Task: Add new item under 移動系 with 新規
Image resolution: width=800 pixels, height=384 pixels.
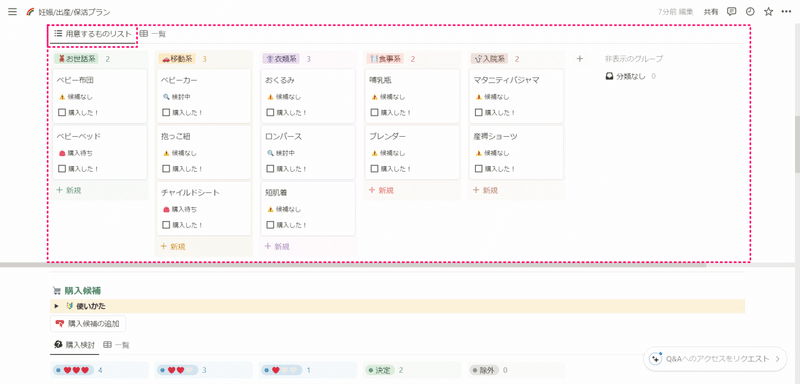Action: (x=173, y=246)
